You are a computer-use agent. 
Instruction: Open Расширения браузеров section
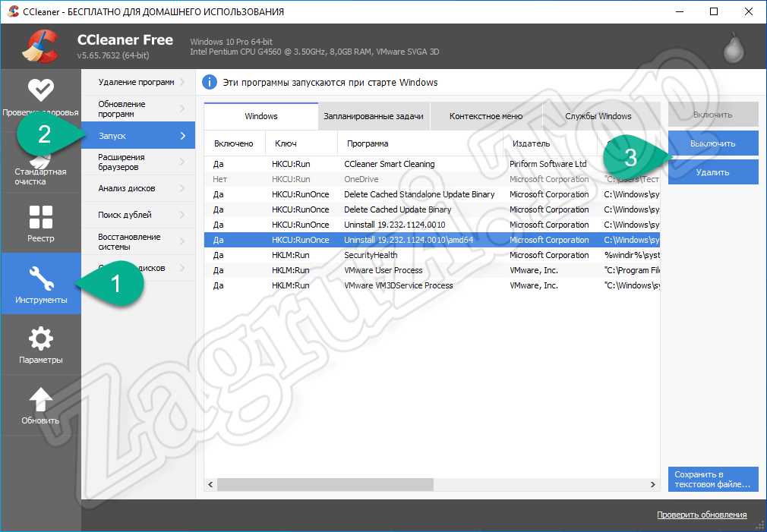[x=138, y=162]
